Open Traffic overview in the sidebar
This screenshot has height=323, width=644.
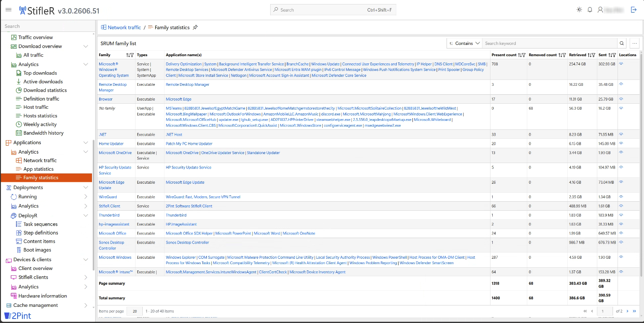[35, 37]
